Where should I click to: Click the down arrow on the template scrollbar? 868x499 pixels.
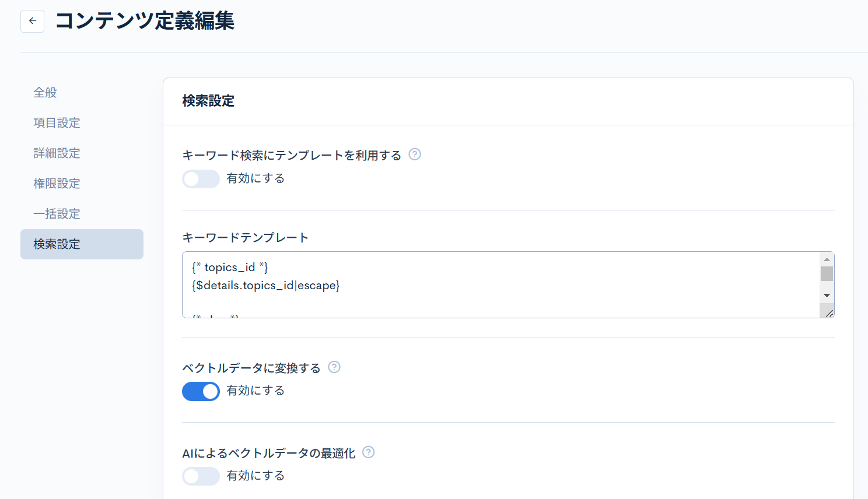tap(827, 295)
